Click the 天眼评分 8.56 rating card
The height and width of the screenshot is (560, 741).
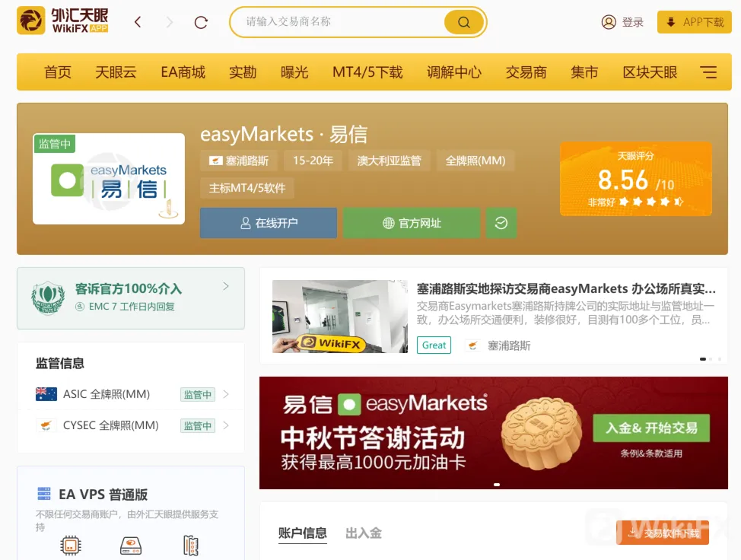635,179
